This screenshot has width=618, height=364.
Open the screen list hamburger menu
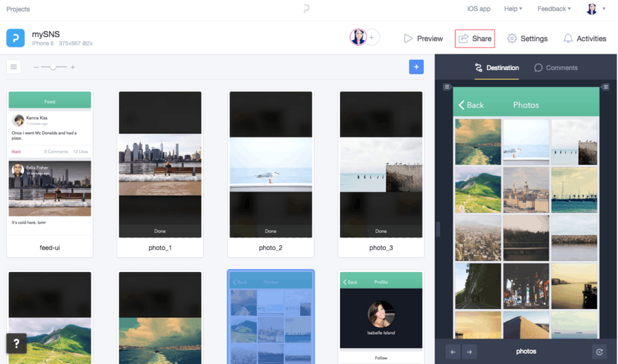14,67
